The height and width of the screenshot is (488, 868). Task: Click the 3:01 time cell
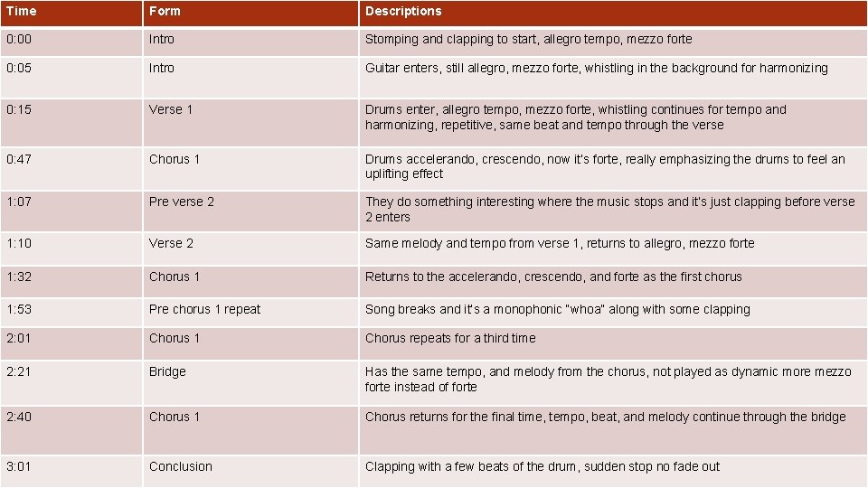click(18, 466)
